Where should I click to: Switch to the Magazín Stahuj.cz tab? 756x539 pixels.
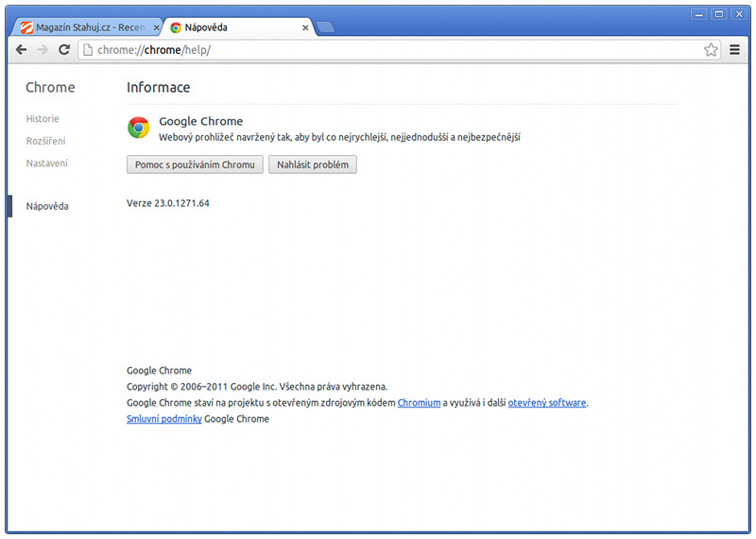click(89, 27)
